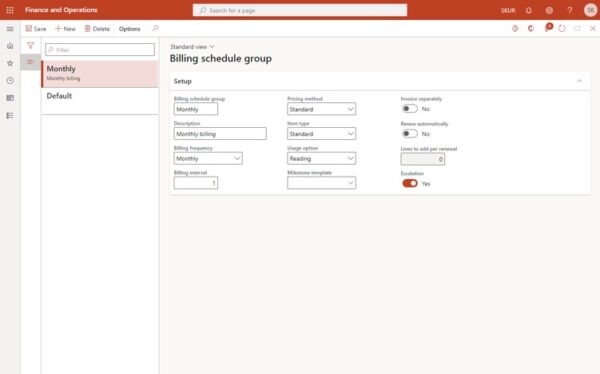Screen dimensions: 600x374
Task: Click the Delete button
Action: [97, 29]
